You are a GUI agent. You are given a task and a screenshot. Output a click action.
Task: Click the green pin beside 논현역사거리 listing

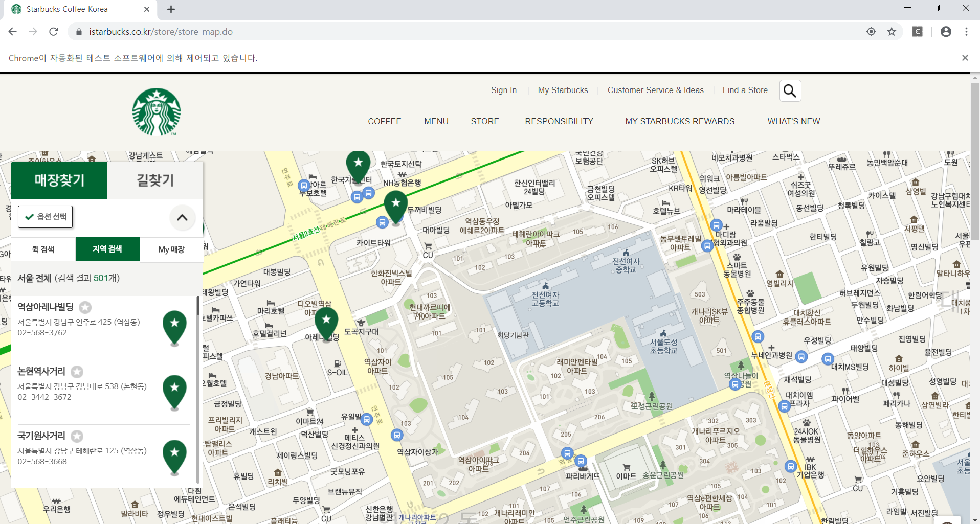tap(174, 393)
